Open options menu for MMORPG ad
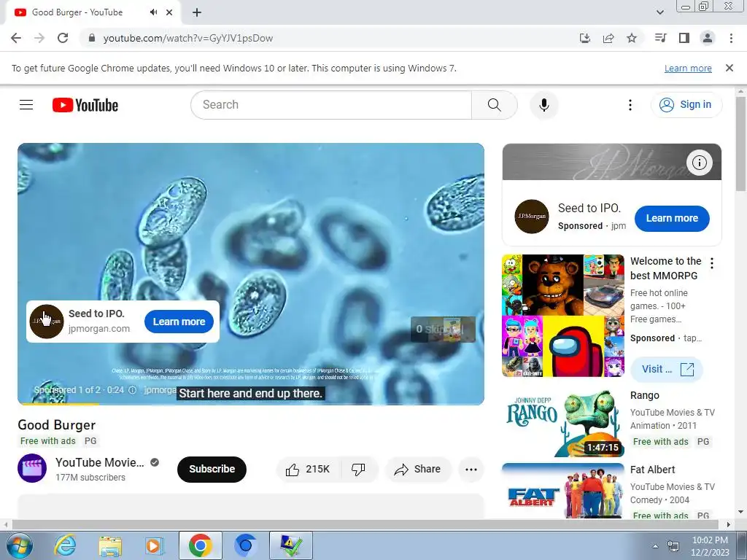The height and width of the screenshot is (560, 747). [x=712, y=262]
